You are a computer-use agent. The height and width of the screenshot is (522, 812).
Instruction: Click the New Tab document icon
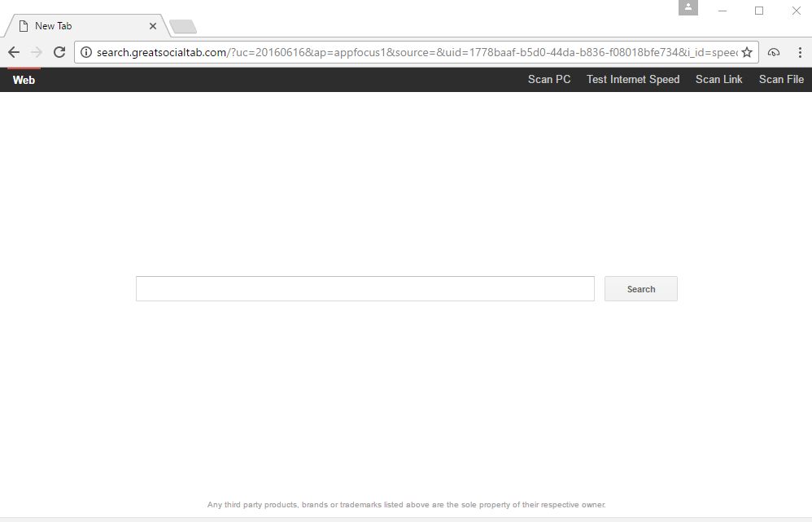point(24,25)
